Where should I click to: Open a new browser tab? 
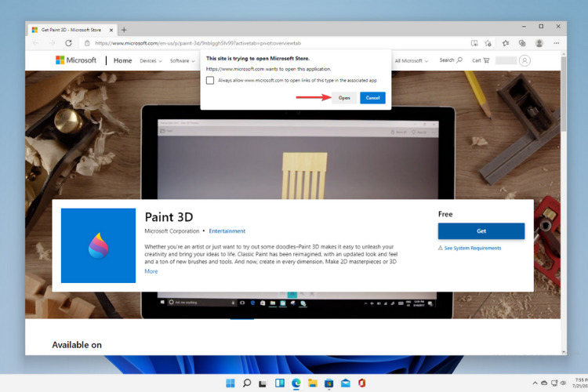pyautogui.click(x=124, y=30)
